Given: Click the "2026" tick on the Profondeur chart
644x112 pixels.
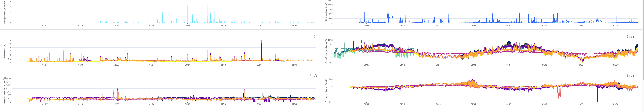Looking at the screenshot, I should (x=259, y=65).
